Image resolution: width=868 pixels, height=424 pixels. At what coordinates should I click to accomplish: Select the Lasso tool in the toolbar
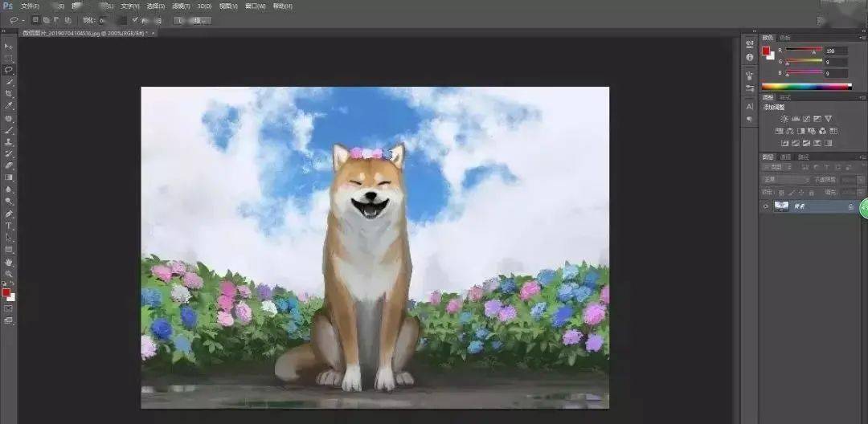pos(10,70)
